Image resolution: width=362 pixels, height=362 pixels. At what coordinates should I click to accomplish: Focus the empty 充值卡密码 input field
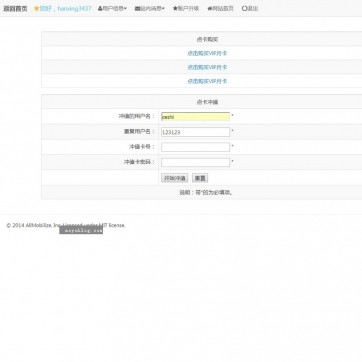click(195, 162)
